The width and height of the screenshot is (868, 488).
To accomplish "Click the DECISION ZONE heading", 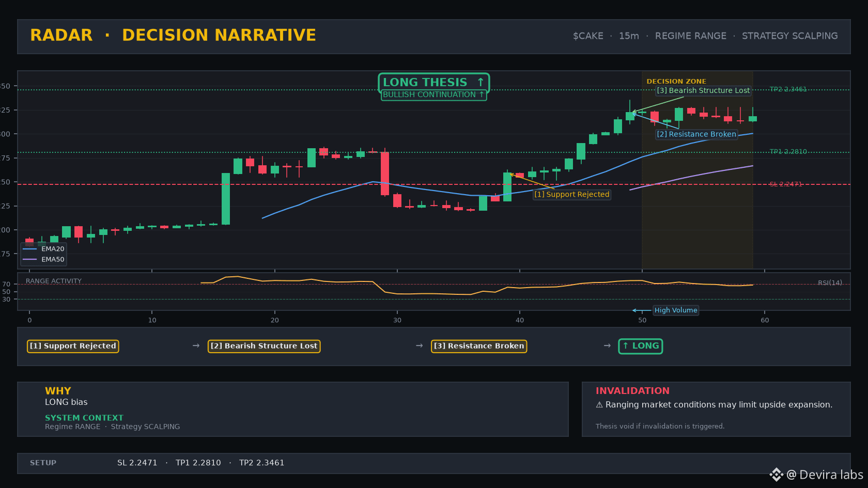I will pyautogui.click(x=676, y=82).
